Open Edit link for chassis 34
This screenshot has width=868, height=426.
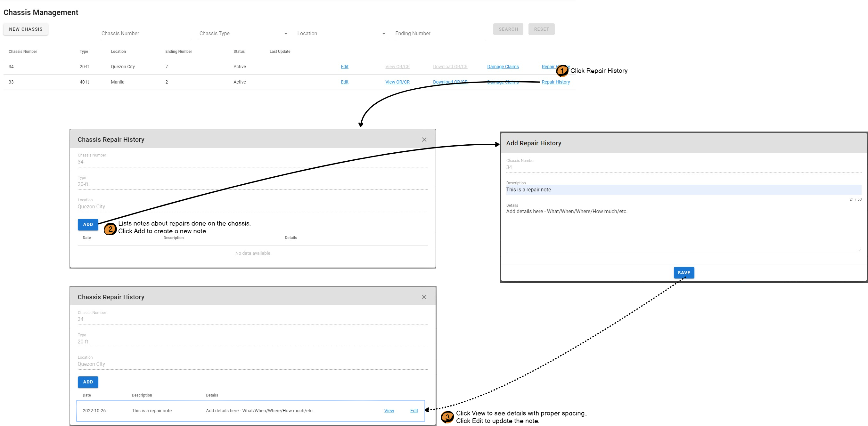pyautogui.click(x=344, y=67)
